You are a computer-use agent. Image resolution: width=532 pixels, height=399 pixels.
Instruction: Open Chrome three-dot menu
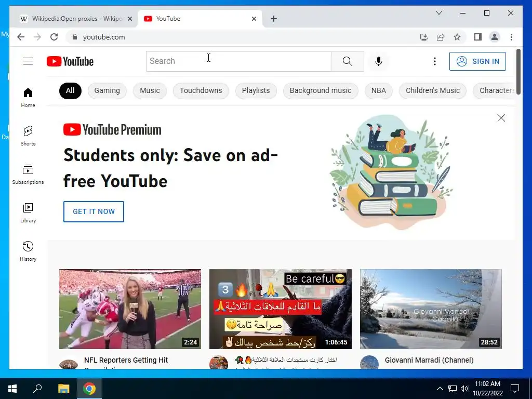511,37
